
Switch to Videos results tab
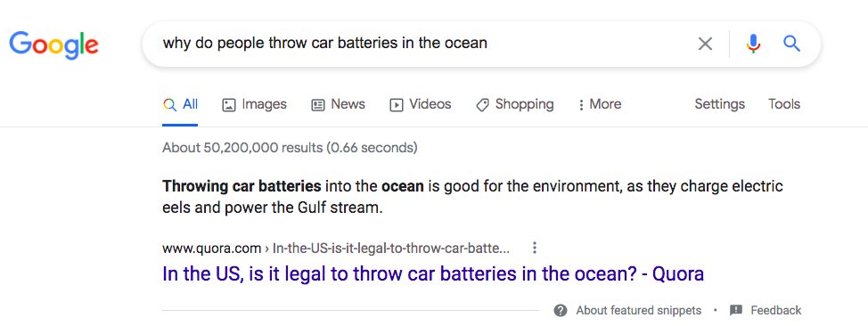tap(420, 104)
